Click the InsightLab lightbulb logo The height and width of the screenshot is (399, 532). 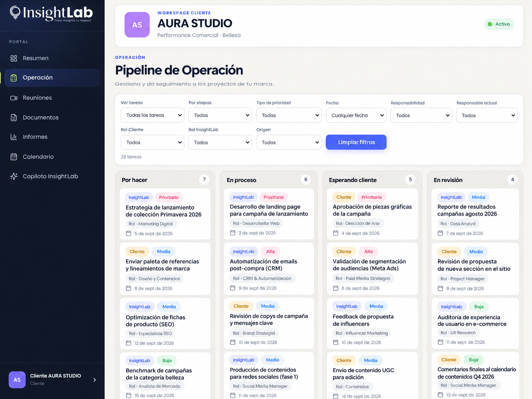click(x=15, y=12)
